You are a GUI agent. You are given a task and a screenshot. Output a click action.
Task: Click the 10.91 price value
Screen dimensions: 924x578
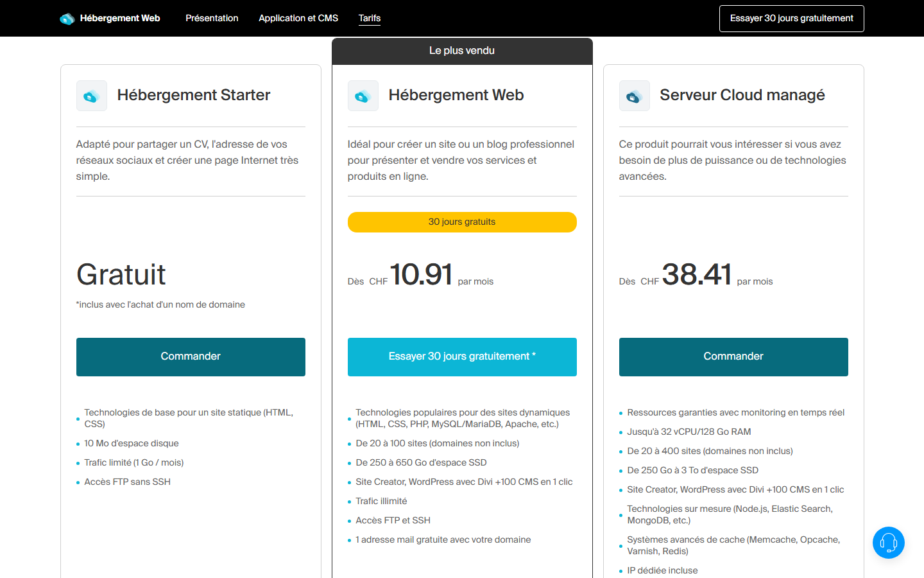[421, 274]
